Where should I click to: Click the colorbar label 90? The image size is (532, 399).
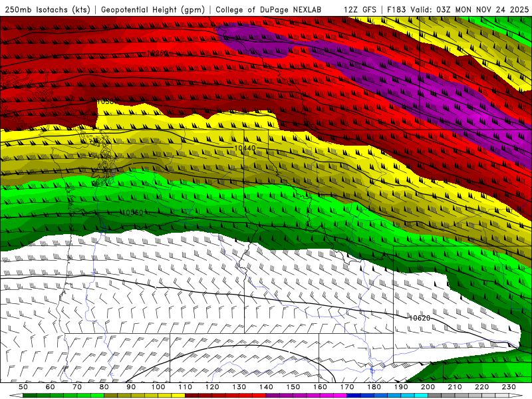point(131,387)
